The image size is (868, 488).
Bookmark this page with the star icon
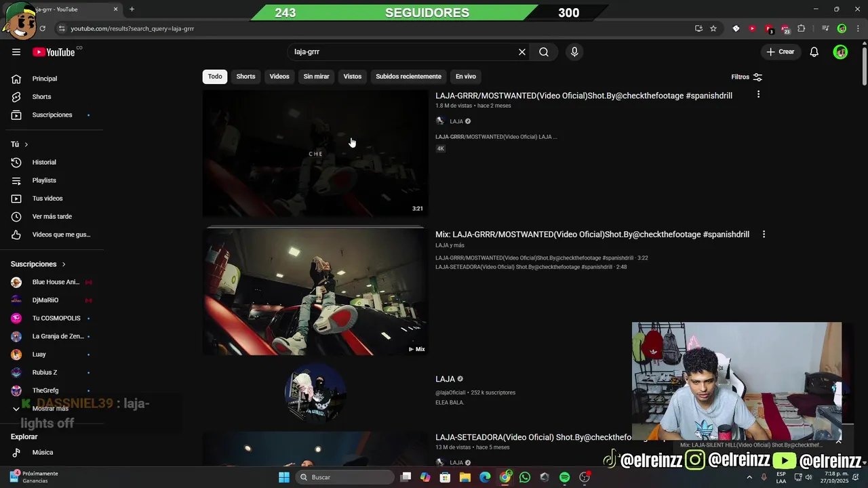coord(713,28)
